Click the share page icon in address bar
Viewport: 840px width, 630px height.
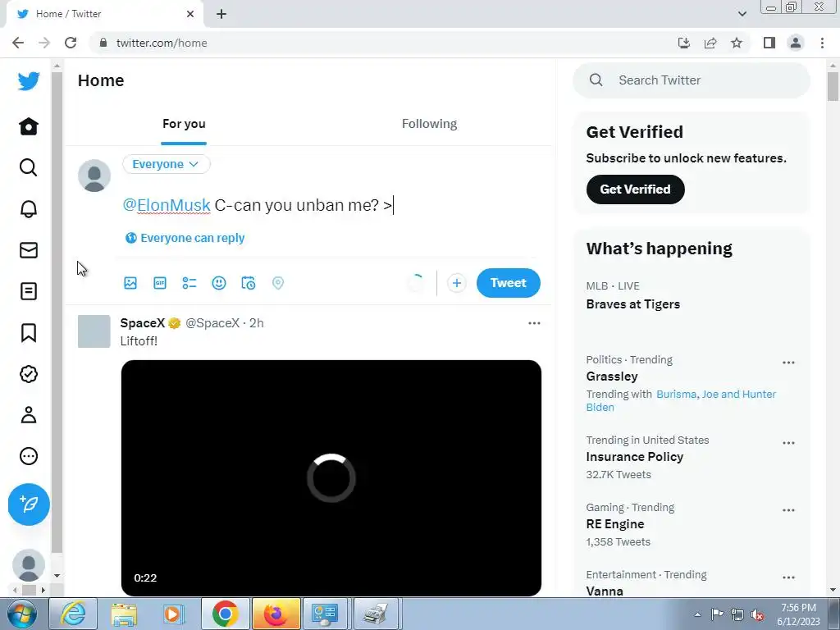pyautogui.click(x=710, y=43)
